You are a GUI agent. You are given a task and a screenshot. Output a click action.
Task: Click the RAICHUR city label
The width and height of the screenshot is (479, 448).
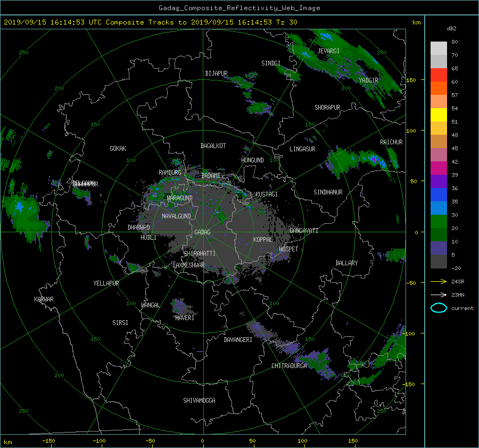coord(391,142)
